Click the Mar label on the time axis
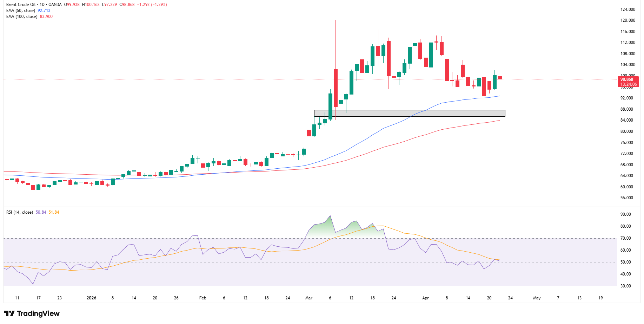This screenshot has width=644, height=324. pyautogui.click(x=308, y=298)
